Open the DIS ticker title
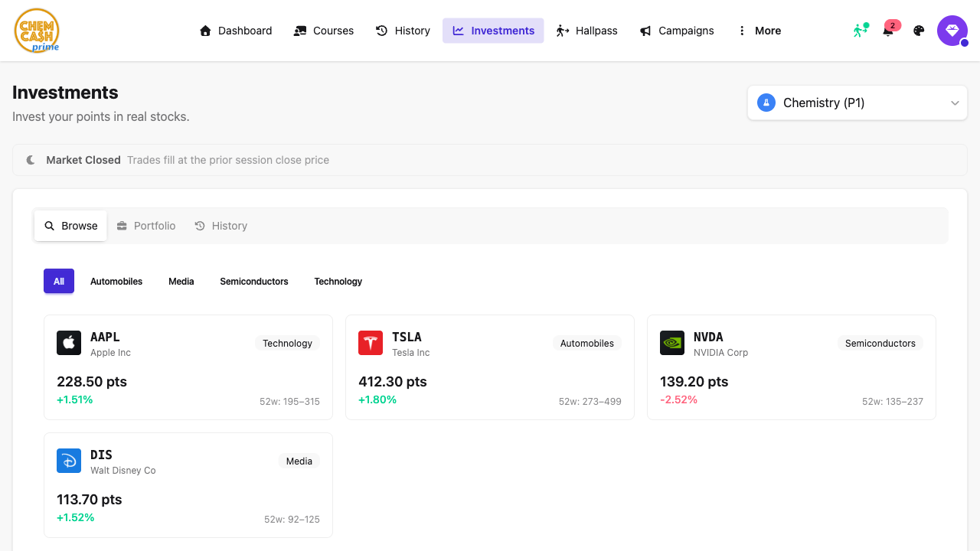This screenshot has width=980, height=551. tap(101, 455)
